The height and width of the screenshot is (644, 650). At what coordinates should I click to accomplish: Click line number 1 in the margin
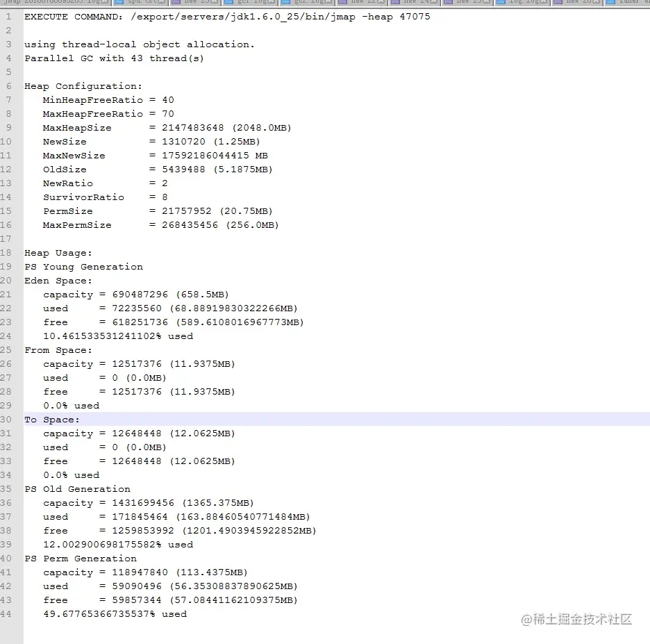pyautogui.click(x=8, y=17)
